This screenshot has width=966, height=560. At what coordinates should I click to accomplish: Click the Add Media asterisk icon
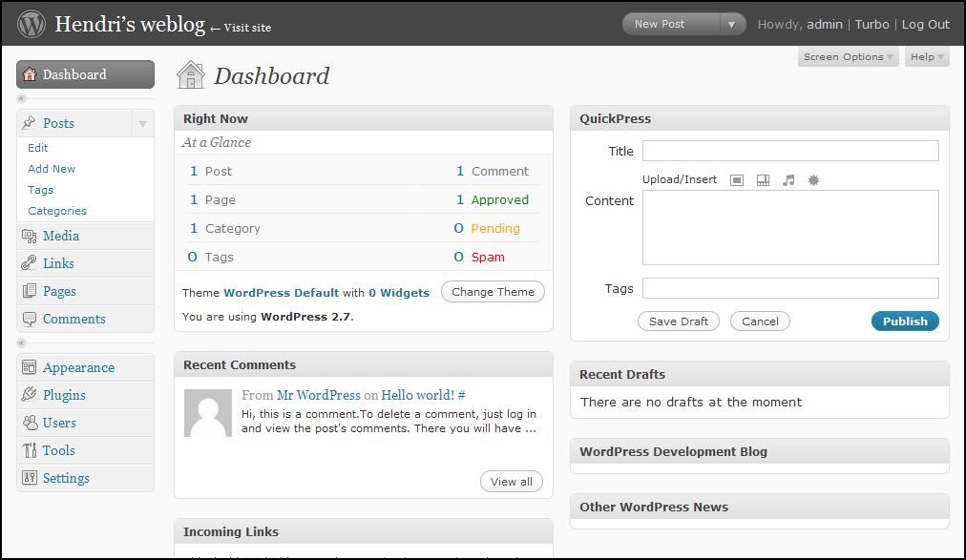click(x=814, y=180)
